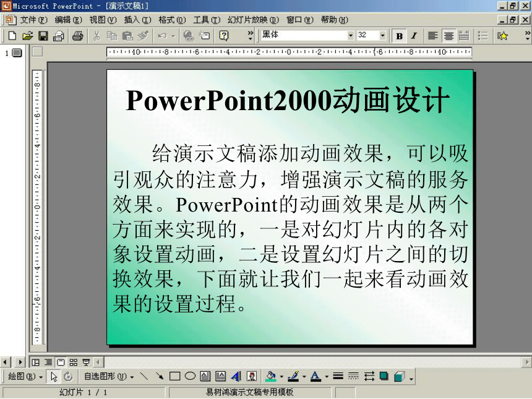Image resolution: width=532 pixels, height=399 pixels.
Task: Insert a new slide
Action: click(205, 36)
